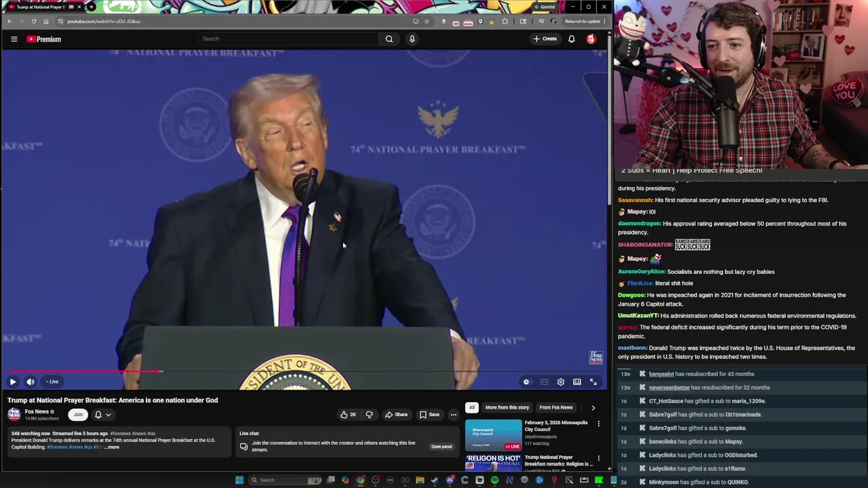Show next filter chips with right arrow
Screen dimensions: 868x488
[x=593, y=407]
